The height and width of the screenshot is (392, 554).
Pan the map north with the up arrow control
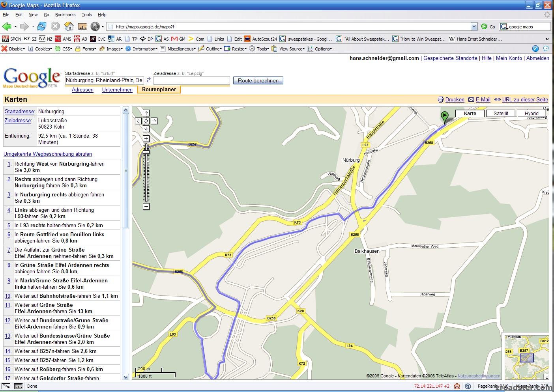146,113
